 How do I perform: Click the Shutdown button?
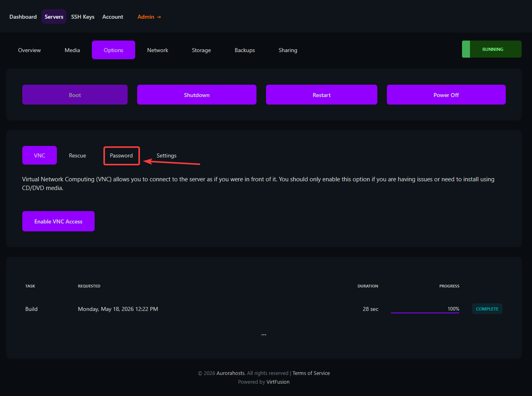(197, 95)
